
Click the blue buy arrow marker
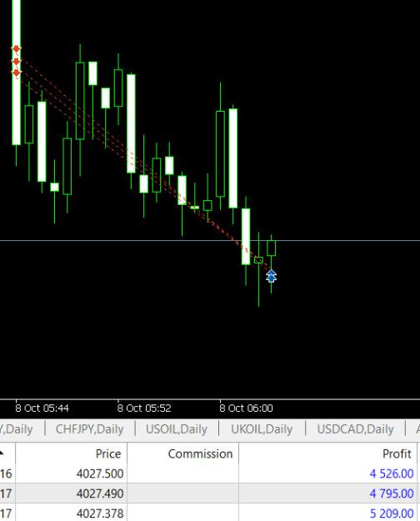pos(272,277)
